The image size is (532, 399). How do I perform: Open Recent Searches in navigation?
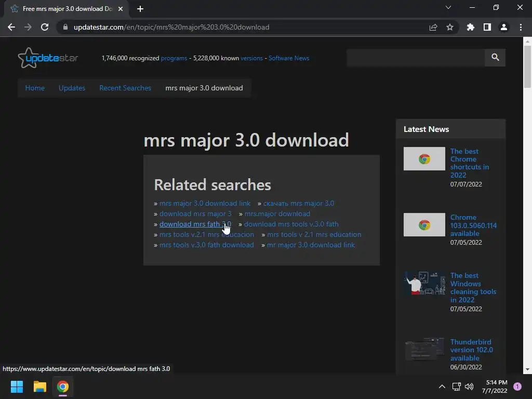click(125, 88)
